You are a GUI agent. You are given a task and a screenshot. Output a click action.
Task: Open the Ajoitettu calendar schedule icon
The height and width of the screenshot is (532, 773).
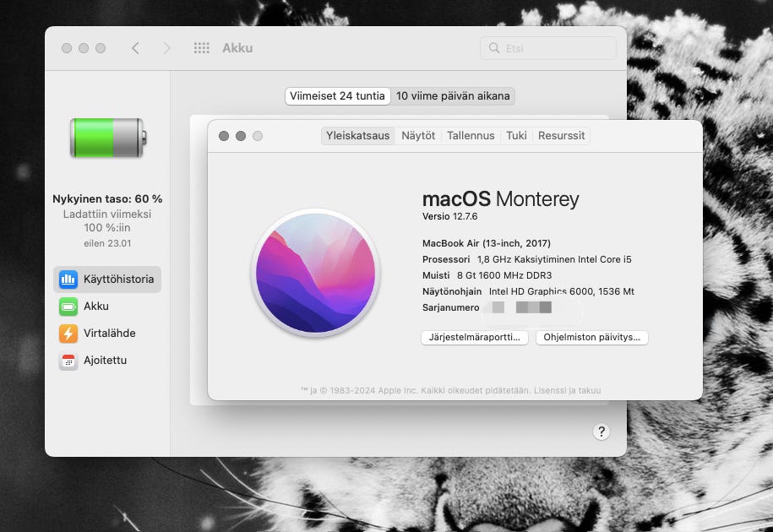(68, 361)
